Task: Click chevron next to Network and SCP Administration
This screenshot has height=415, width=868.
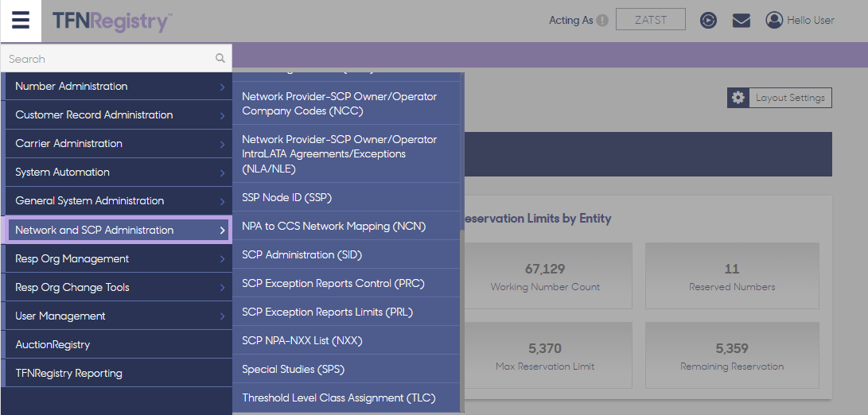Action: point(222,231)
